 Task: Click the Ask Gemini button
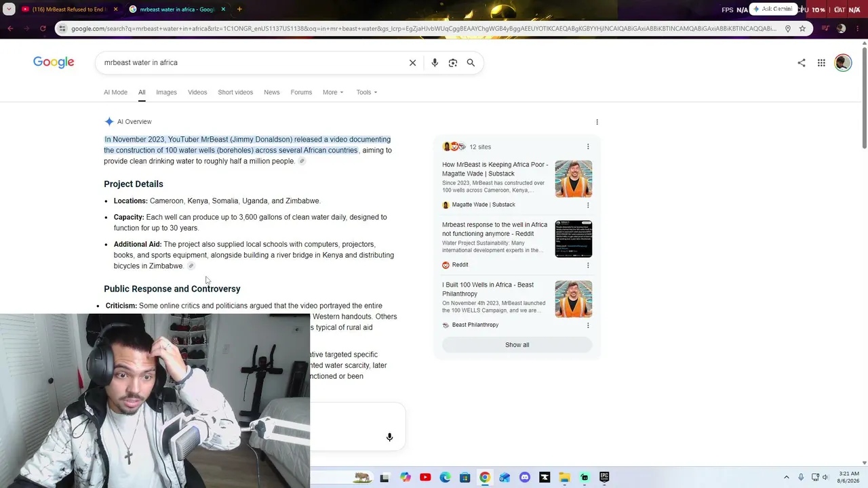pyautogui.click(x=773, y=9)
